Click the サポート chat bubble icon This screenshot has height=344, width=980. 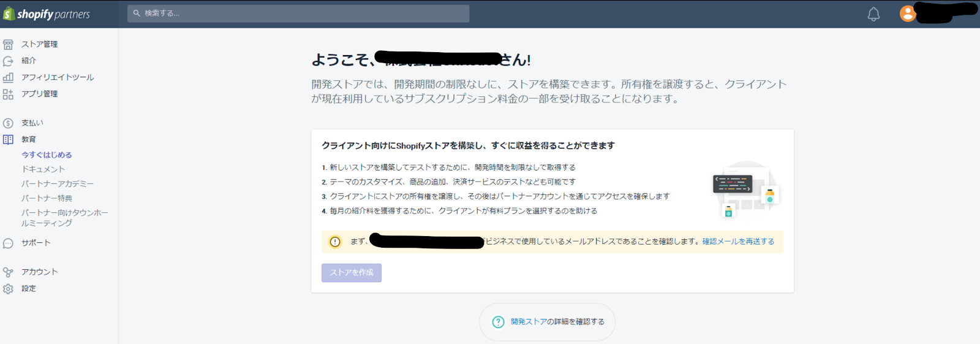pyautogui.click(x=8, y=243)
